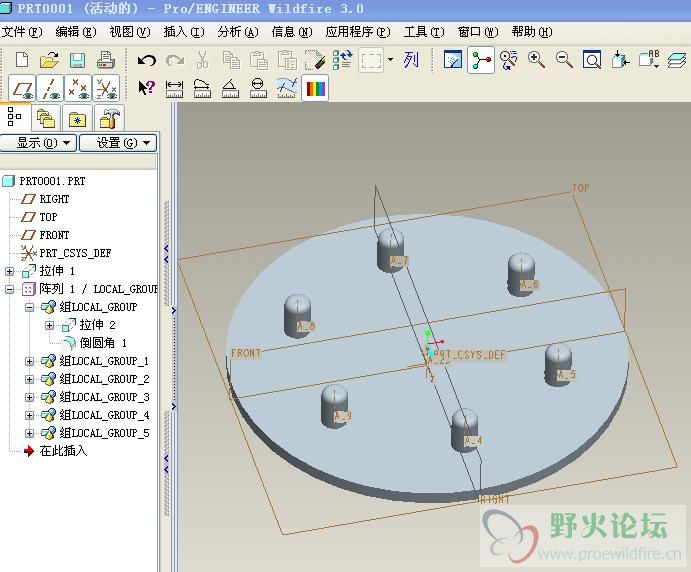Open the 插入(I) menu
691x572 pixels.
click(184, 32)
